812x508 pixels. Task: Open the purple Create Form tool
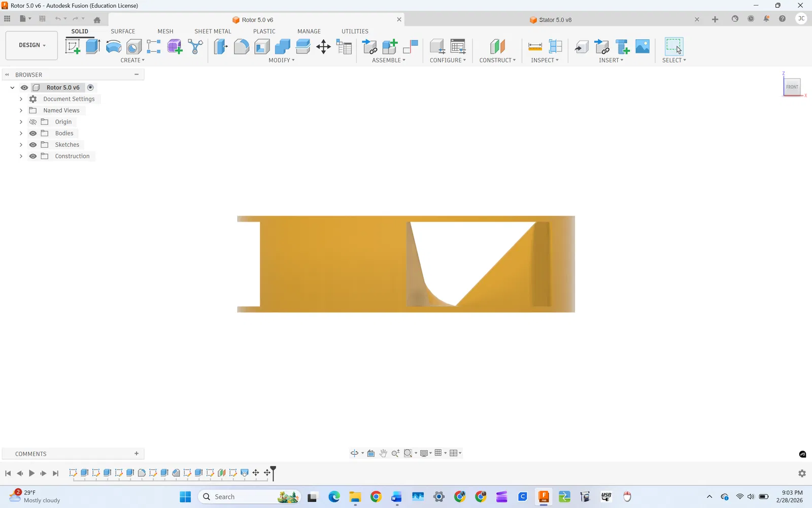175,47
